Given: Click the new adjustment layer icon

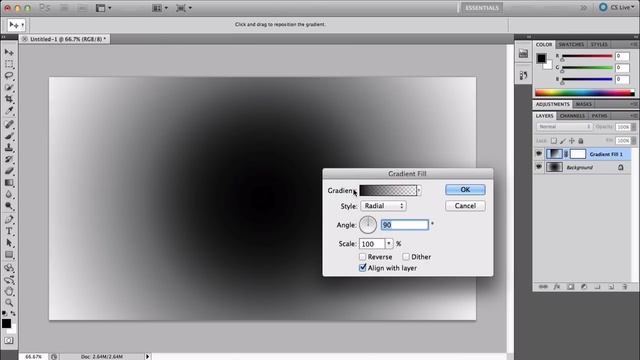Looking at the screenshot, I should click(584, 287).
